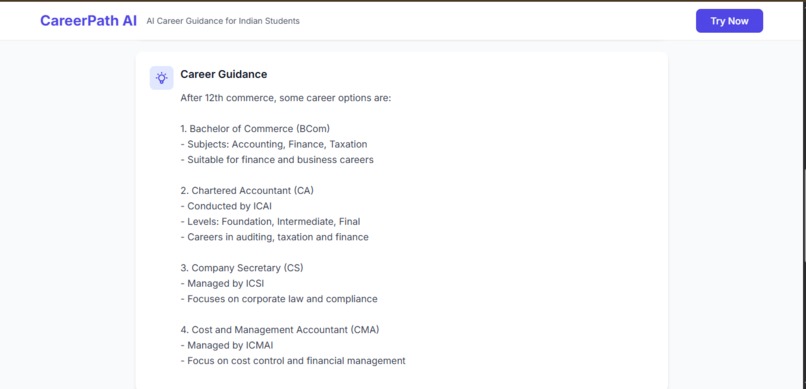Screen dimensions: 806x389
Task: Select "After 12th commerce, some career options are:"
Action: [x=286, y=98]
